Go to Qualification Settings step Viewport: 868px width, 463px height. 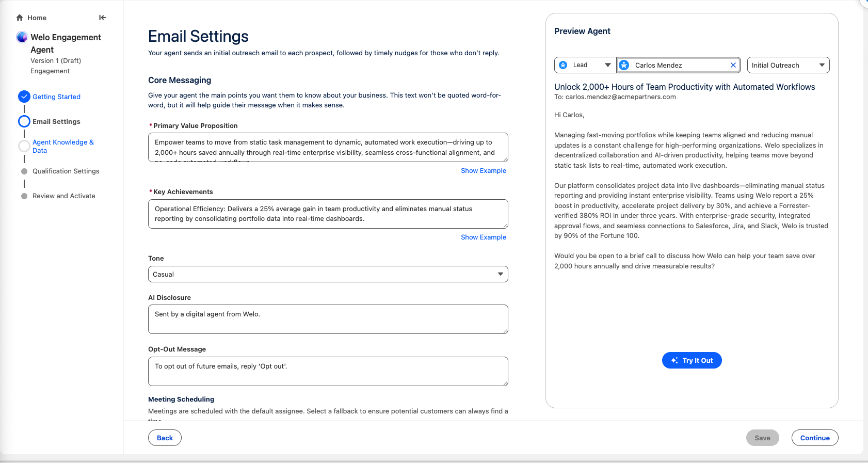click(66, 171)
